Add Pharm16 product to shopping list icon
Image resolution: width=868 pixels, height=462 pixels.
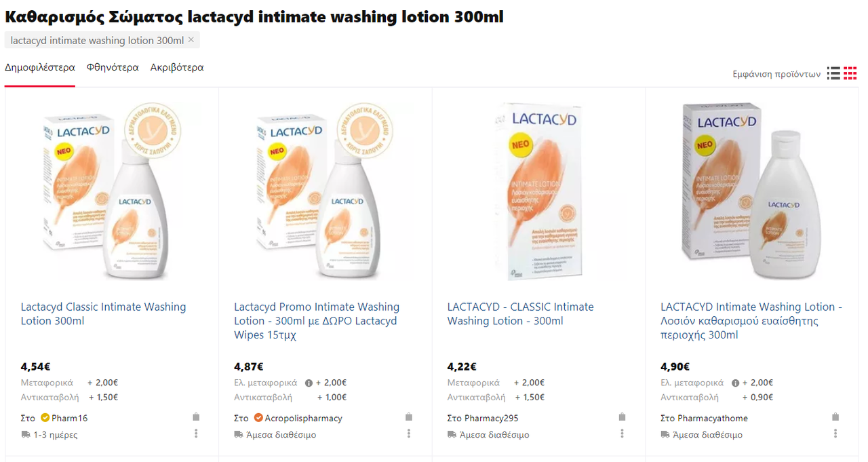pos(196,417)
